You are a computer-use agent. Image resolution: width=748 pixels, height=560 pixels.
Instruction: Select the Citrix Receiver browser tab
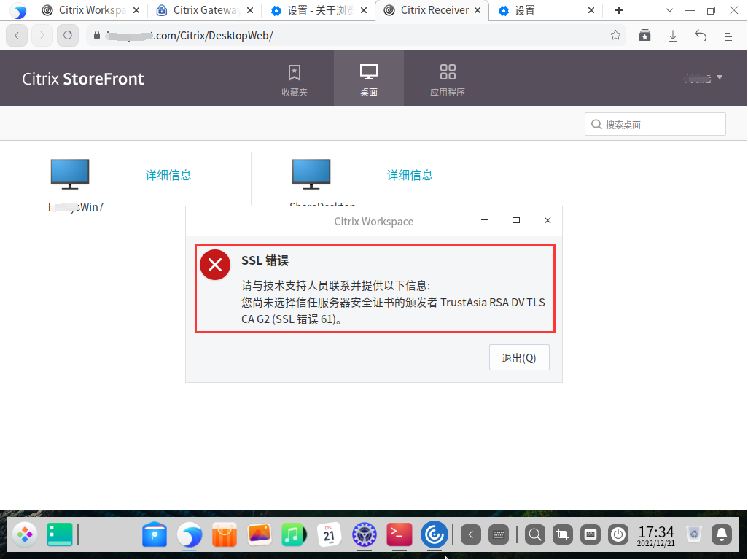pyautogui.click(x=432, y=10)
